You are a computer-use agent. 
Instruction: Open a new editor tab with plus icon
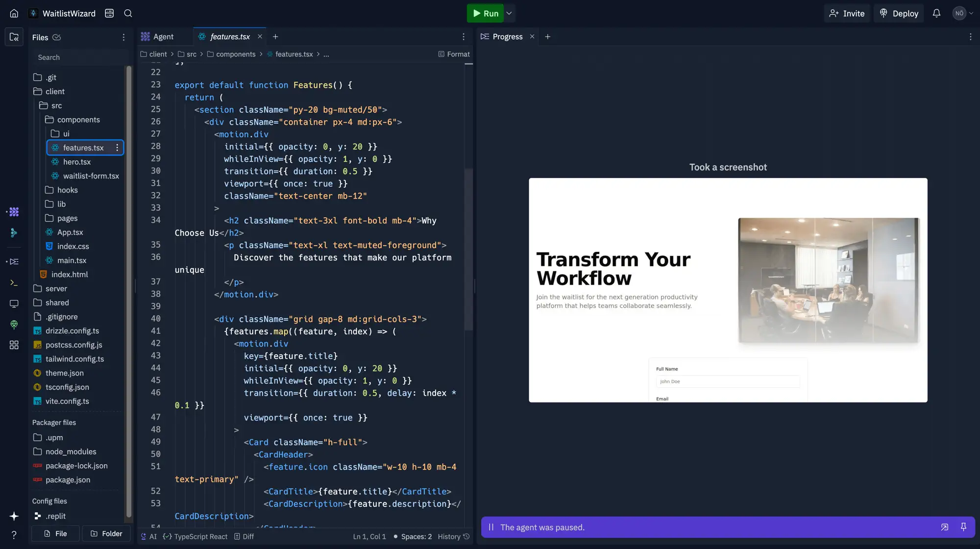click(275, 36)
